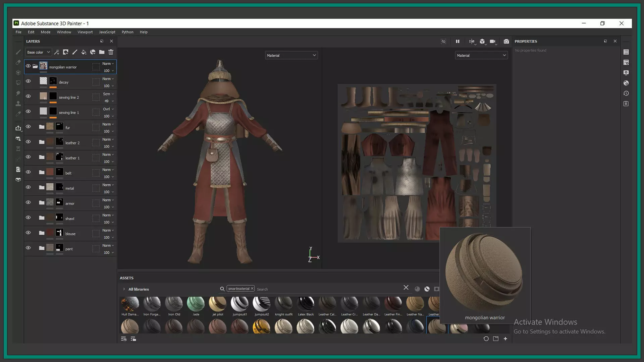Viewport: 644px width, 362px height.
Task: Select the Polygon fill tool
Action: click(18, 83)
